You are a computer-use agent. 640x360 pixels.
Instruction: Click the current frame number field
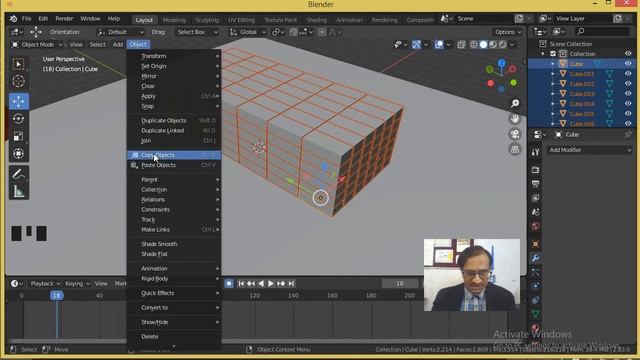tap(400, 283)
